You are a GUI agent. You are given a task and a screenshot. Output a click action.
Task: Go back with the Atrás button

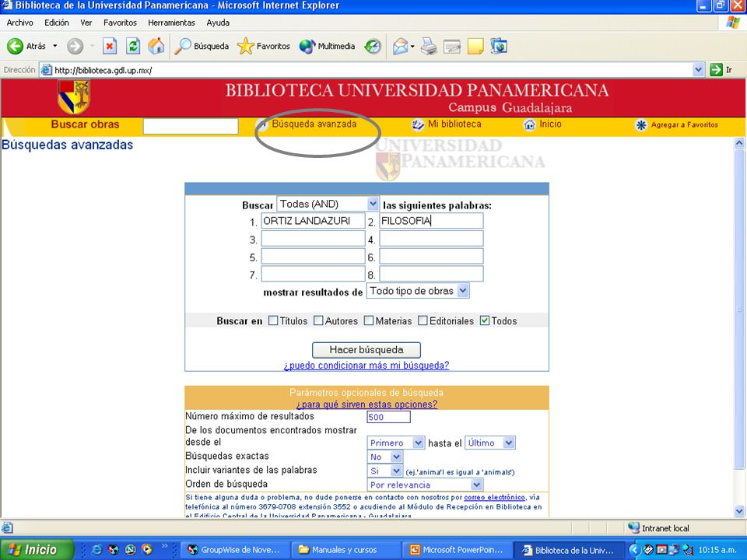click(x=26, y=46)
